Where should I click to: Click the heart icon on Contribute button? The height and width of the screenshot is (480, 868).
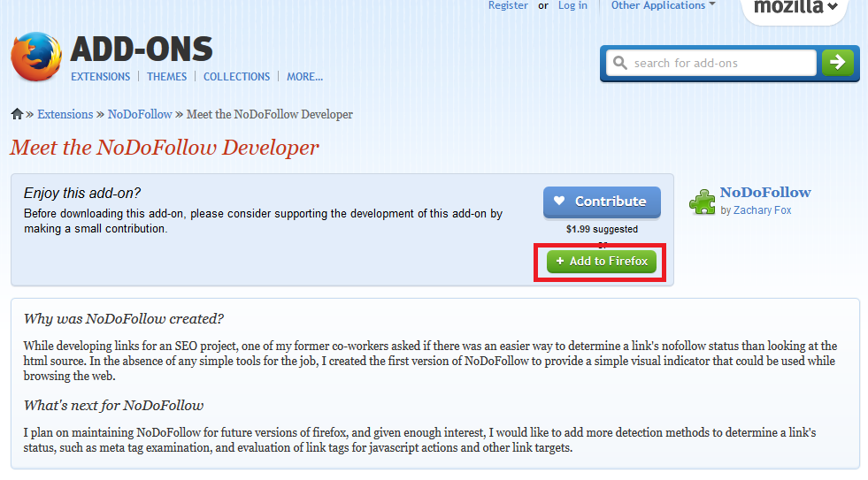point(559,201)
